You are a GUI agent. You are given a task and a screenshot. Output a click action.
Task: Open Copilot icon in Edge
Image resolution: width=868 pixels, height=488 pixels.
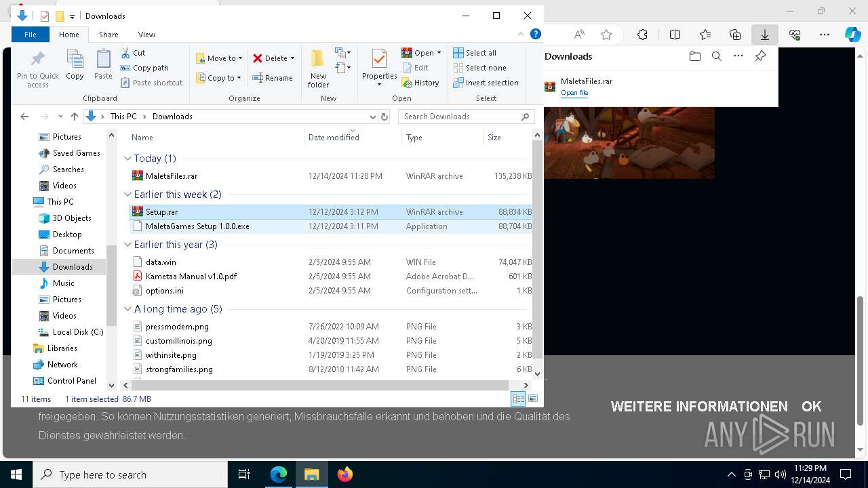pyautogui.click(x=852, y=35)
